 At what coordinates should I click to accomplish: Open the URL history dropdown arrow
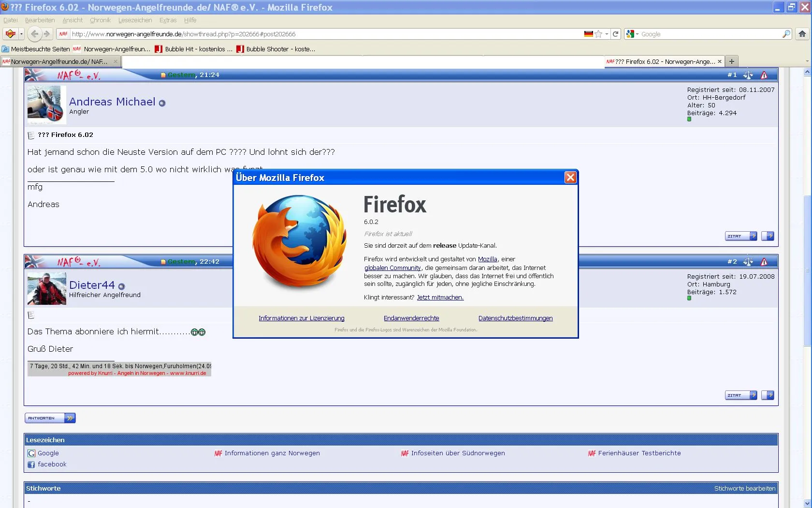point(607,34)
